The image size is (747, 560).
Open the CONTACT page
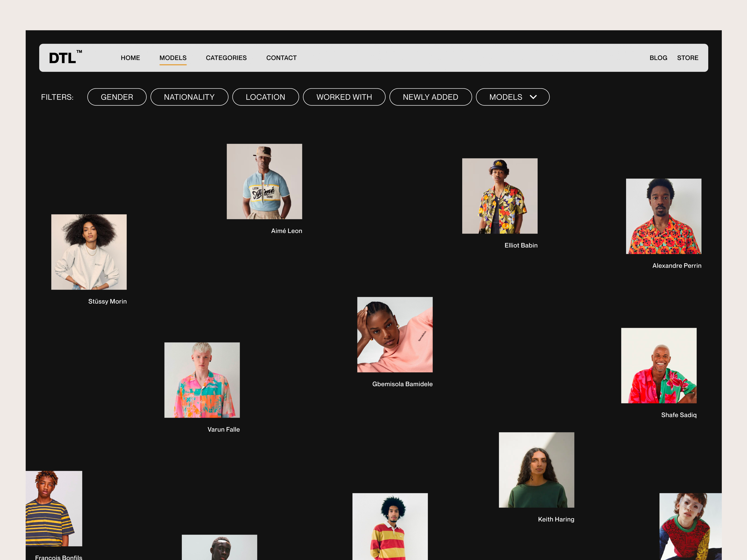[x=281, y=58]
